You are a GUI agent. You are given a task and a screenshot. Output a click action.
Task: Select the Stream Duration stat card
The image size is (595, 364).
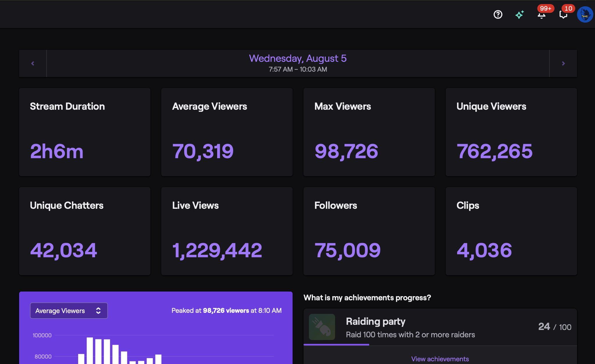85,132
